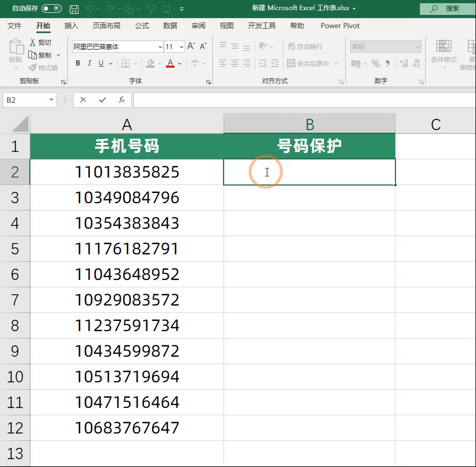Click underline formatting
Screen dimensions: 476x467
point(101,63)
